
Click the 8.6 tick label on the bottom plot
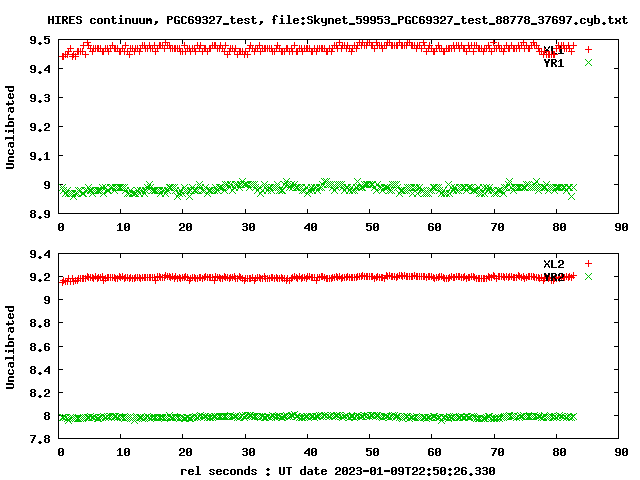coord(40,347)
